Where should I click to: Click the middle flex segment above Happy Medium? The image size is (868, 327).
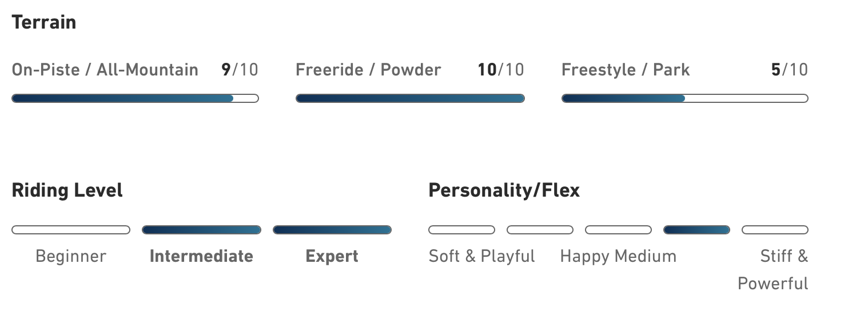pyautogui.click(x=618, y=230)
